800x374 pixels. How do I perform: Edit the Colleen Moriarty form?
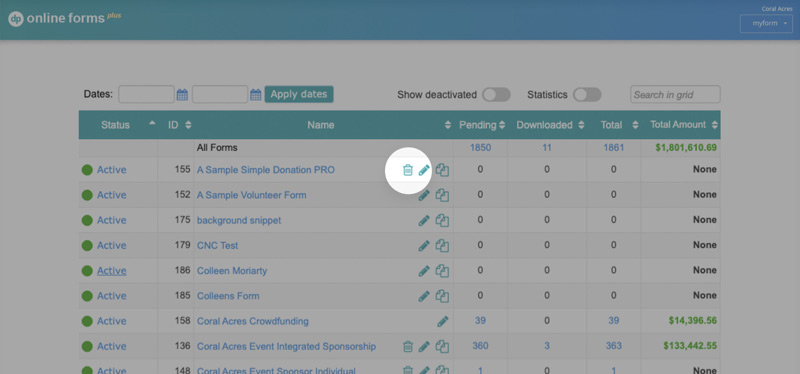(x=424, y=270)
